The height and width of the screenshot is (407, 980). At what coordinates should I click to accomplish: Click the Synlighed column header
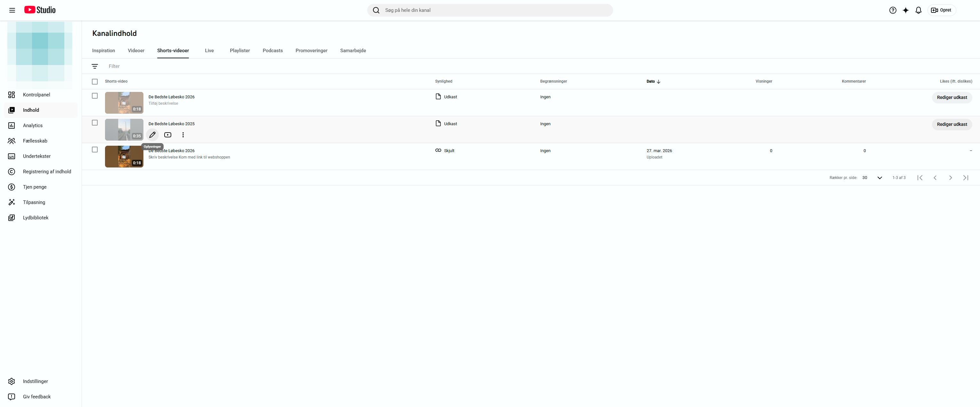pos(444,81)
